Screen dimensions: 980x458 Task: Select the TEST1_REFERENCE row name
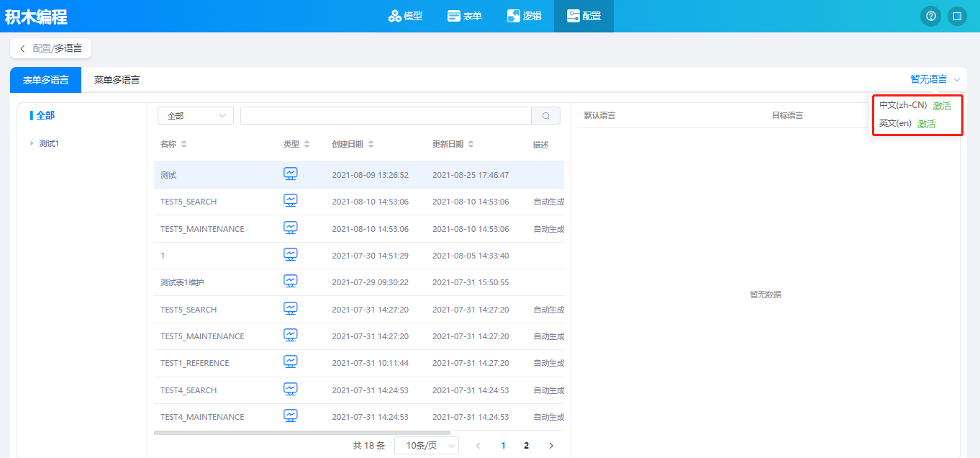click(x=195, y=363)
